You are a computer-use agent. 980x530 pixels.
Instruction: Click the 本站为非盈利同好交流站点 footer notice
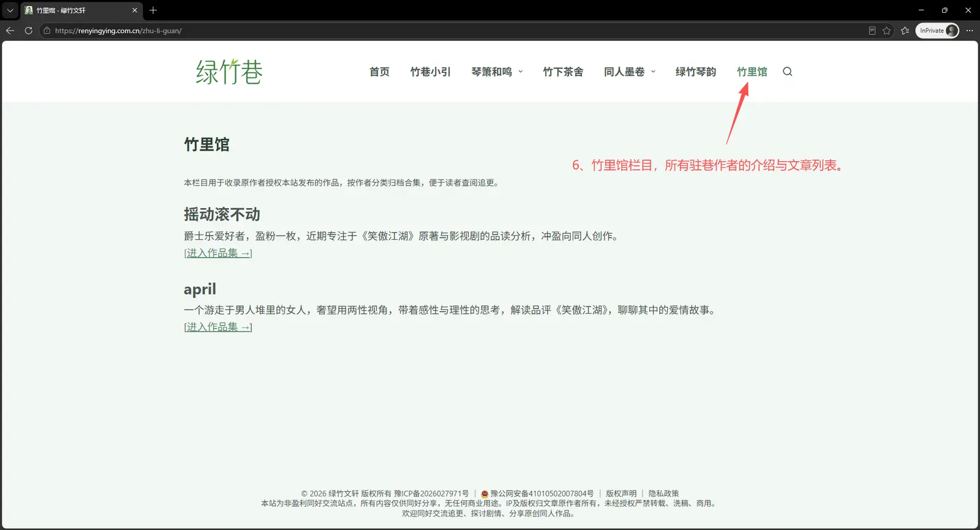(x=490, y=503)
